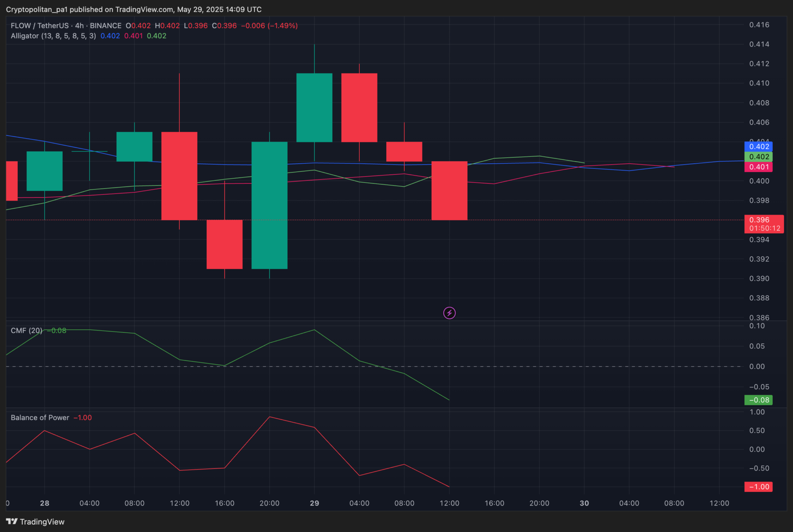Click the TradingView logo at bottom left
Screen dimensions: 793x532
point(35,522)
